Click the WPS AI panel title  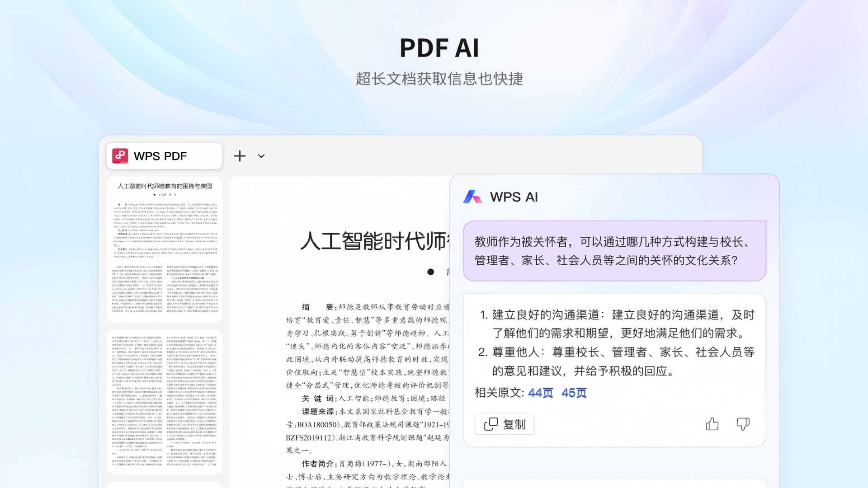[514, 197]
